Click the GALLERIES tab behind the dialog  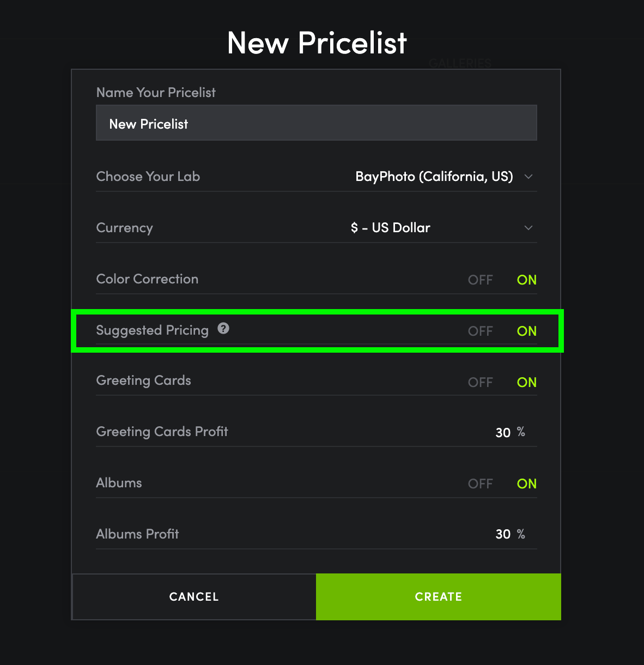point(460,63)
